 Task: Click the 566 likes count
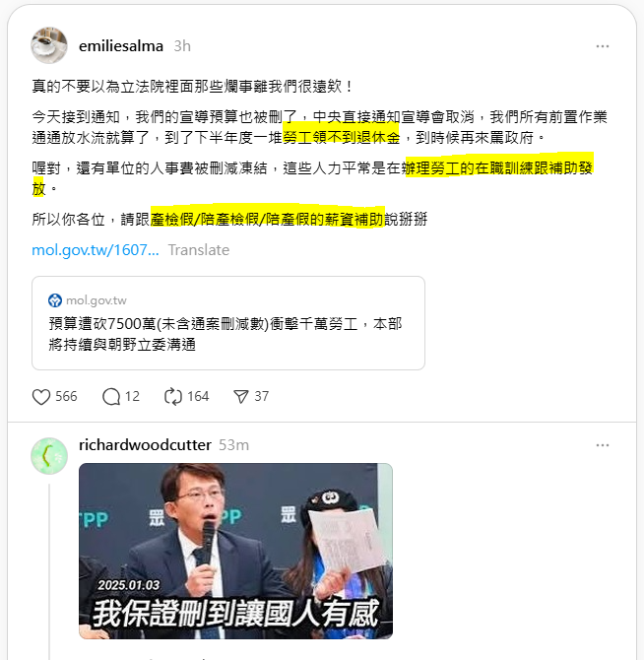click(66, 397)
